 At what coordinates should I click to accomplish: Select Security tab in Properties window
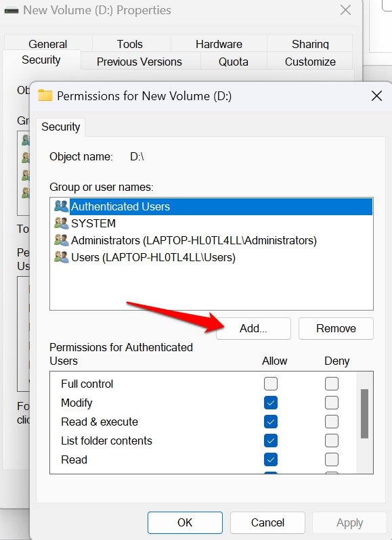[x=41, y=60]
